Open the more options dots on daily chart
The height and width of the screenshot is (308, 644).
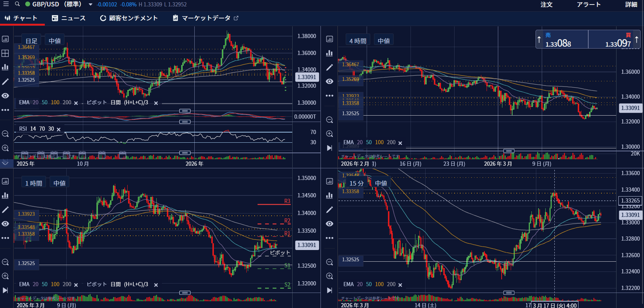point(5,110)
